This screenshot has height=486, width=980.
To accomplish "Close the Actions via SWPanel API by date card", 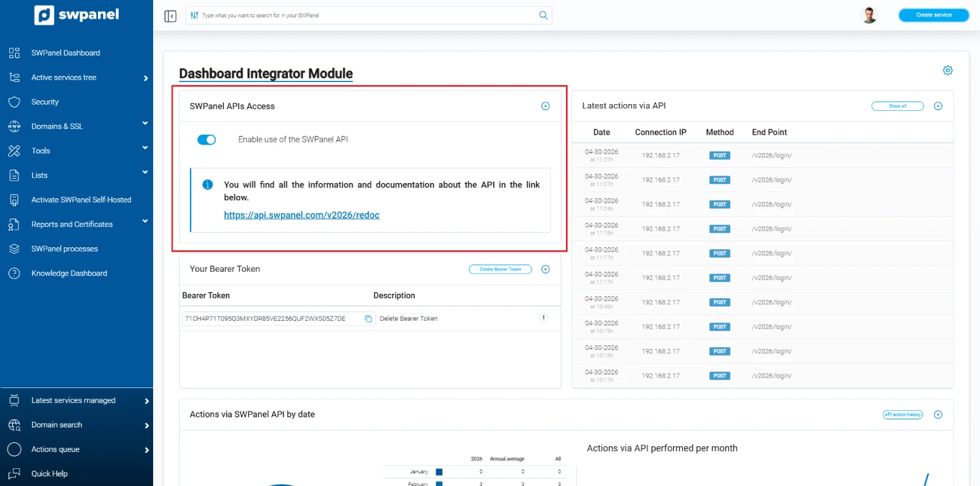I will pos(938,414).
